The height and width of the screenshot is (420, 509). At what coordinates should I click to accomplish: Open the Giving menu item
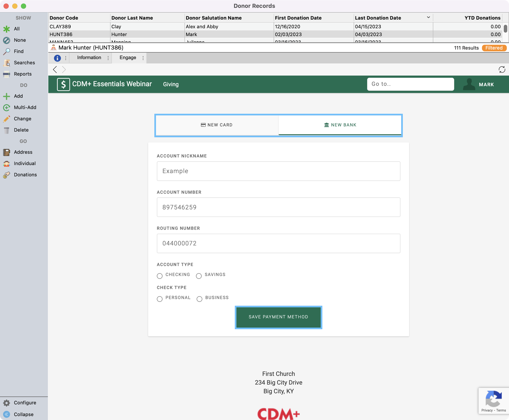click(x=171, y=84)
